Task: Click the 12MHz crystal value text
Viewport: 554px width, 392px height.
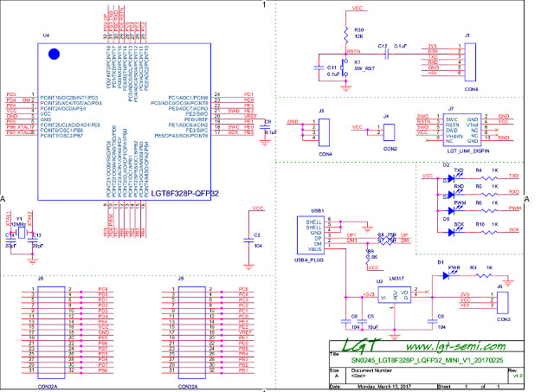Action: point(18,225)
